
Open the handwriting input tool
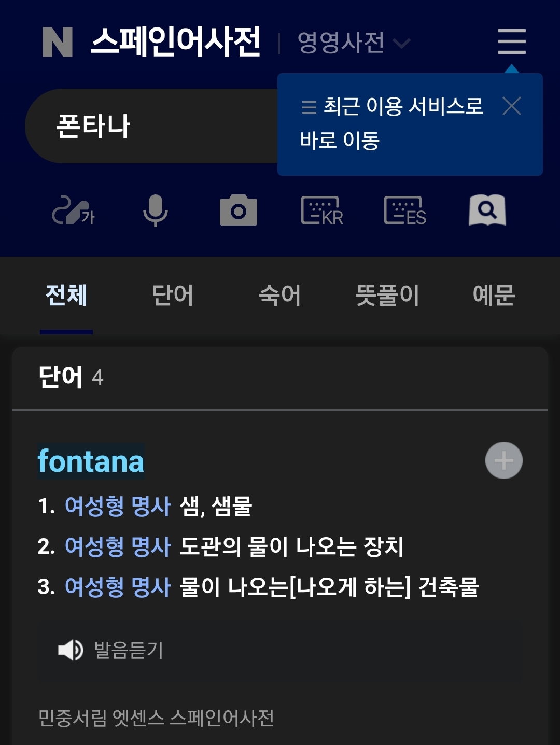point(73,210)
